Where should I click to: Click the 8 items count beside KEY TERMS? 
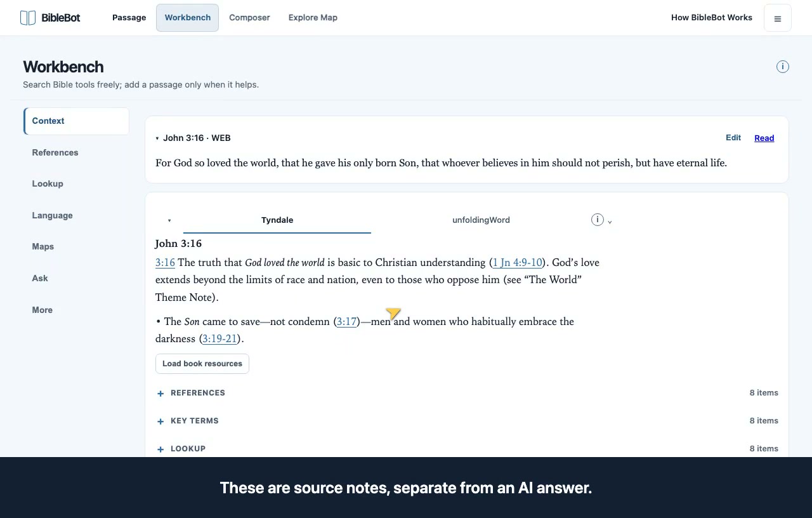click(x=764, y=421)
